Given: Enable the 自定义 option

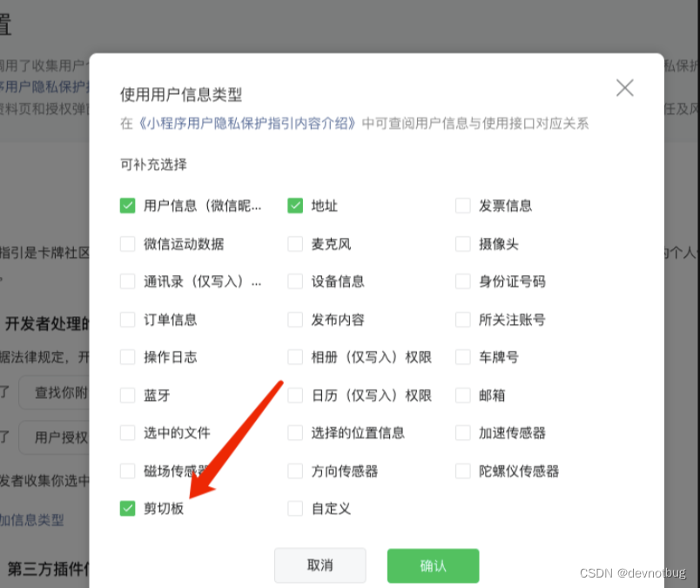Looking at the screenshot, I should [x=295, y=509].
